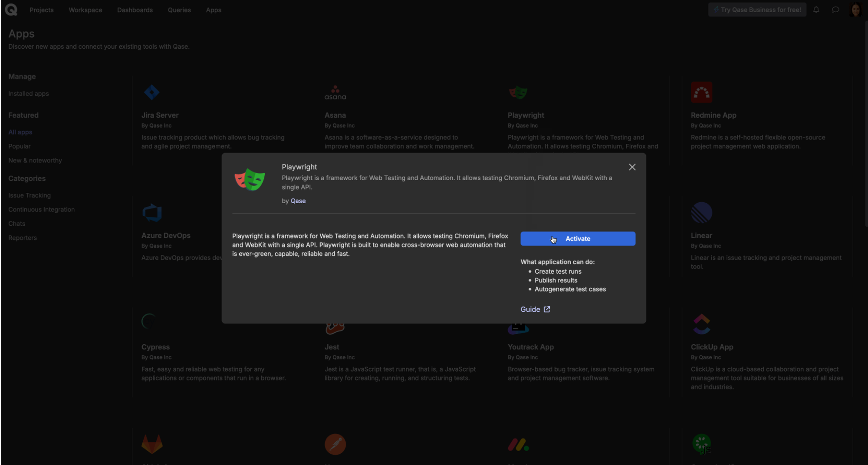Open the Jira Server card title
The width and height of the screenshot is (868, 465).
point(160,115)
